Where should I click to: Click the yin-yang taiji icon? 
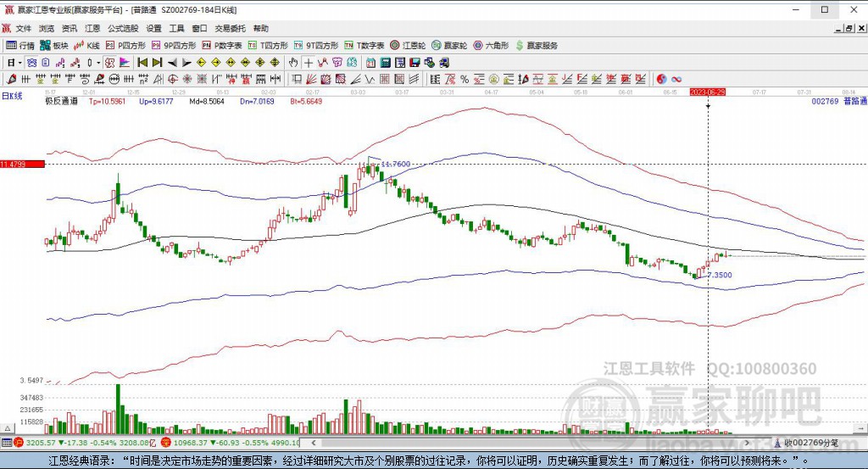pos(661,79)
